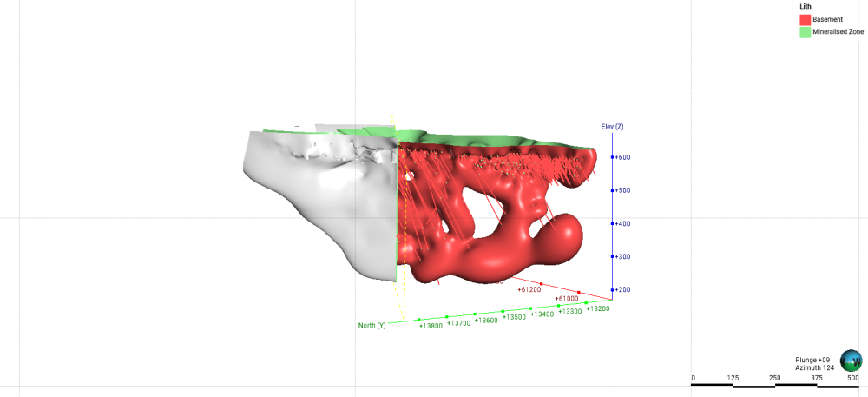Viewport: 868px width, 397px height.
Task: Click the +13700 north axis label
Action: click(459, 323)
